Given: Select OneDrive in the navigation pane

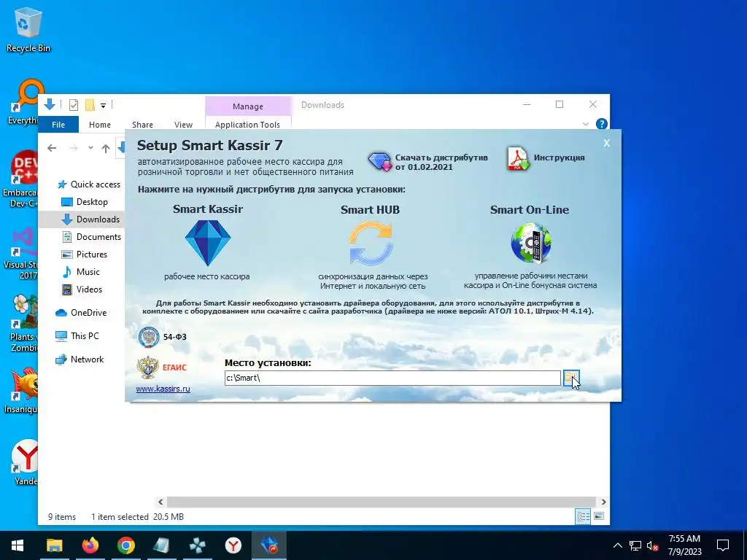Looking at the screenshot, I should (81, 313).
